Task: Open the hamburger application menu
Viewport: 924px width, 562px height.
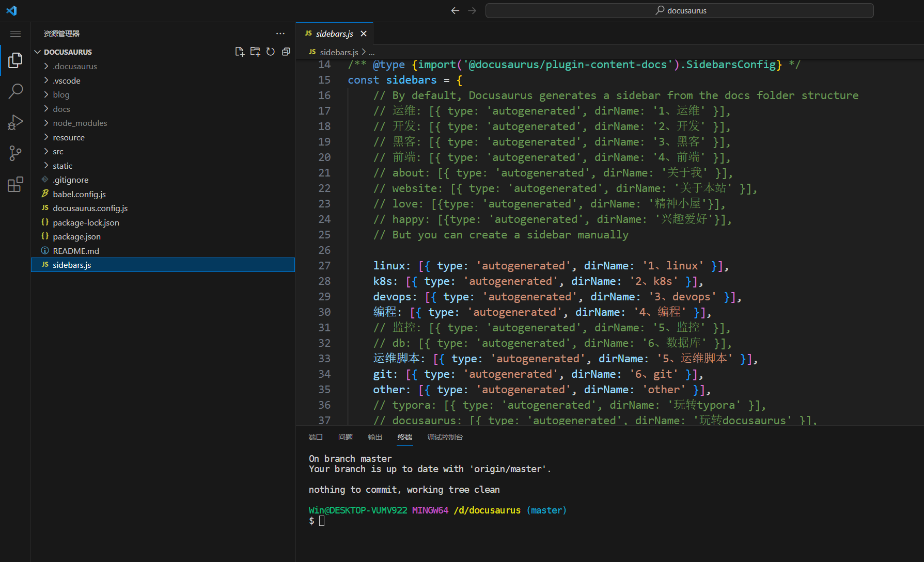Action: point(15,34)
